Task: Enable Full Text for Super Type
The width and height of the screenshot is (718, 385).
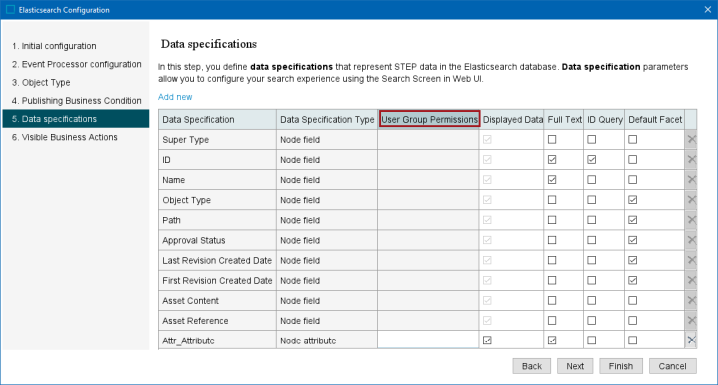Action: tap(552, 139)
